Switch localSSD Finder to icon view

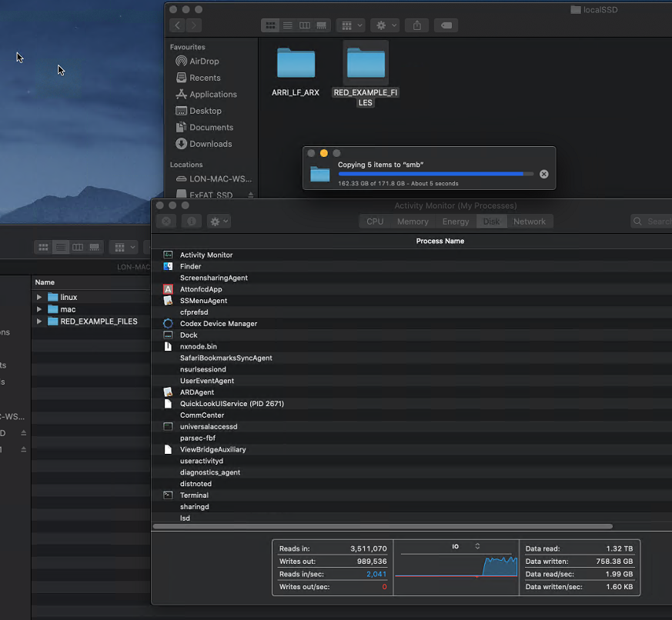click(270, 25)
